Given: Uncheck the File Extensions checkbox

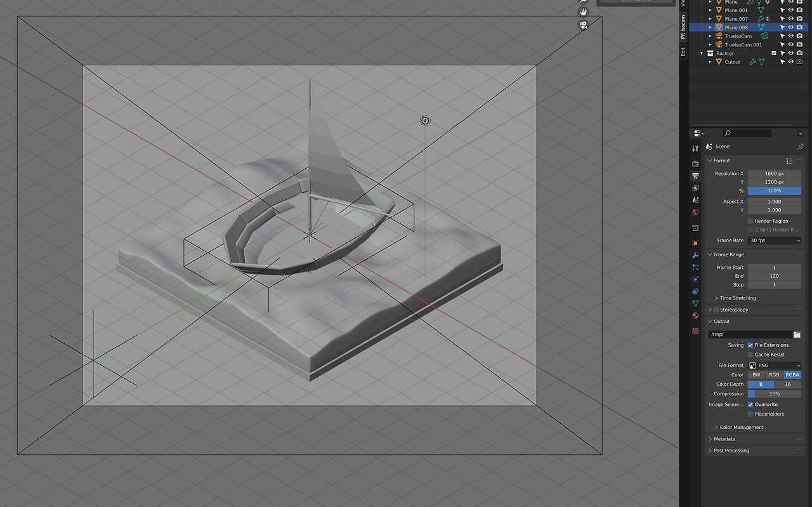Looking at the screenshot, I should pyautogui.click(x=750, y=345).
